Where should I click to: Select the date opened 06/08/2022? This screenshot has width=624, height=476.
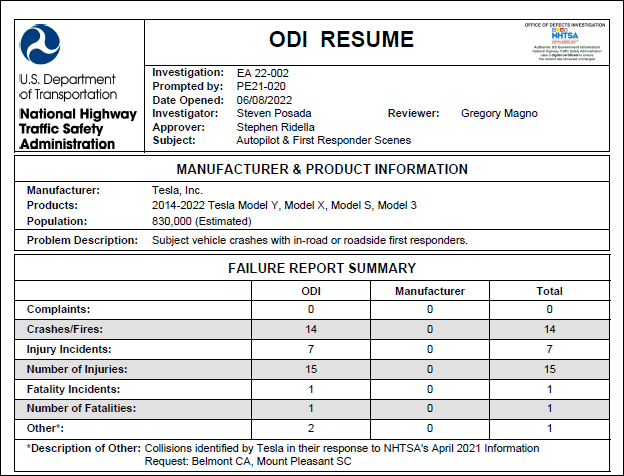point(264,100)
